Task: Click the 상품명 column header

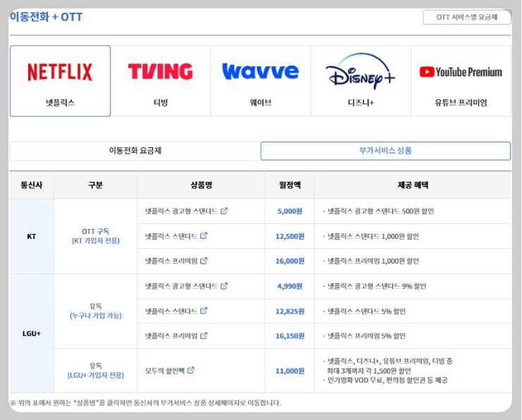Action: 202,185
